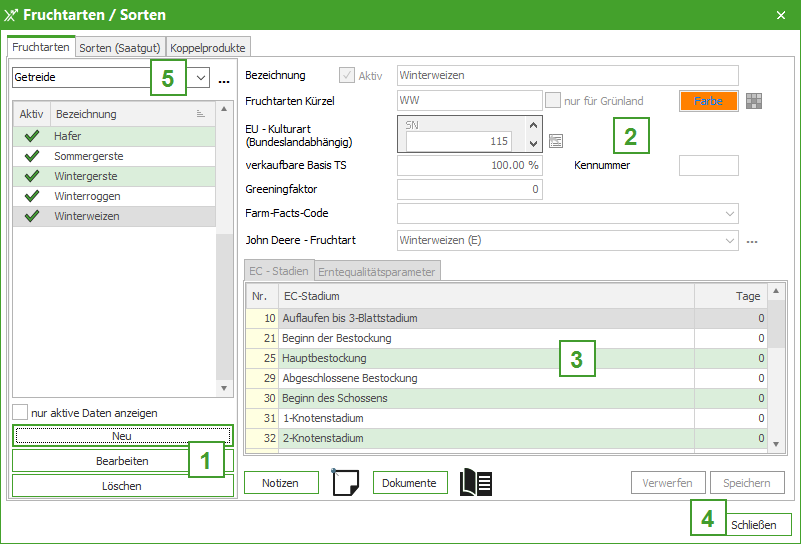This screenshot has height=544, width=801.
Task: Click the sticky note icon beside Notizen
Action: click(x=344, y=482)
